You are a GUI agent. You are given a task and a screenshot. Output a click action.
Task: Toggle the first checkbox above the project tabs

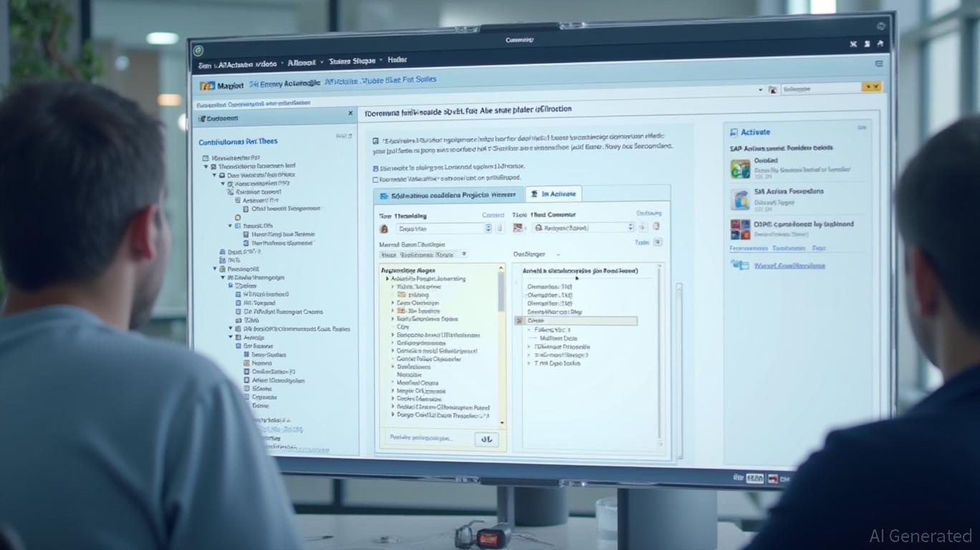tap(375, 167)
